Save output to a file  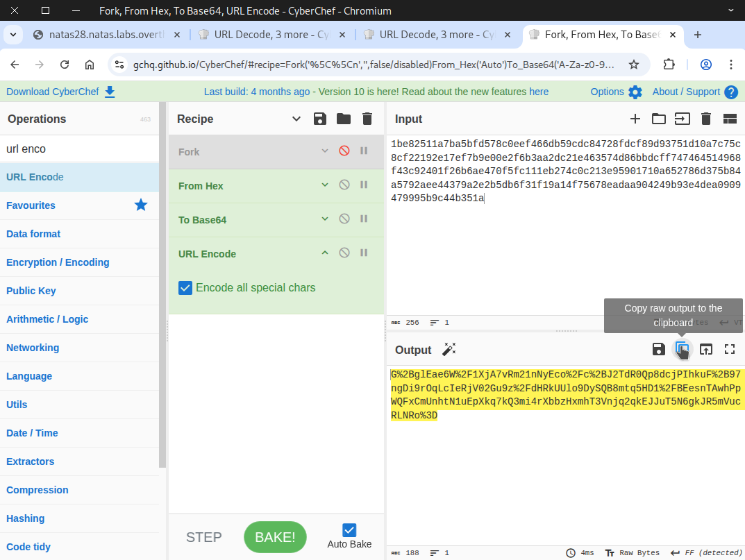(658, 350)
